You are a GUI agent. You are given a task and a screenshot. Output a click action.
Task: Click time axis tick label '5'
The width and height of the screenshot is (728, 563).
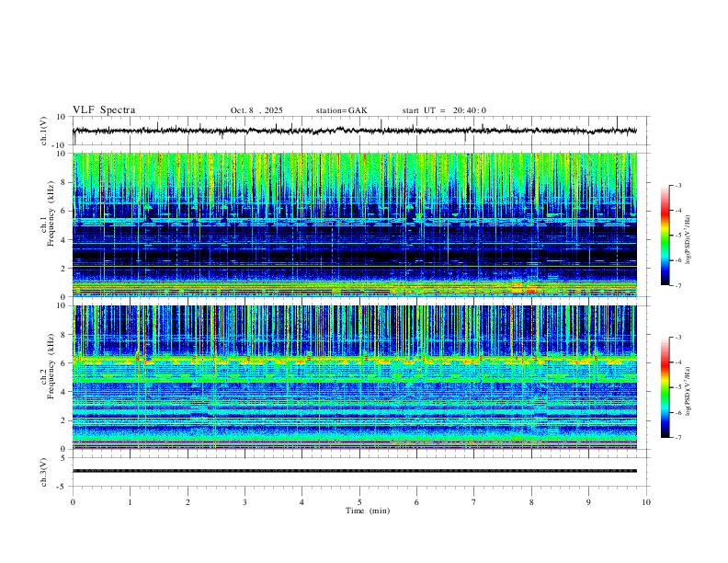tap(359, 502)
